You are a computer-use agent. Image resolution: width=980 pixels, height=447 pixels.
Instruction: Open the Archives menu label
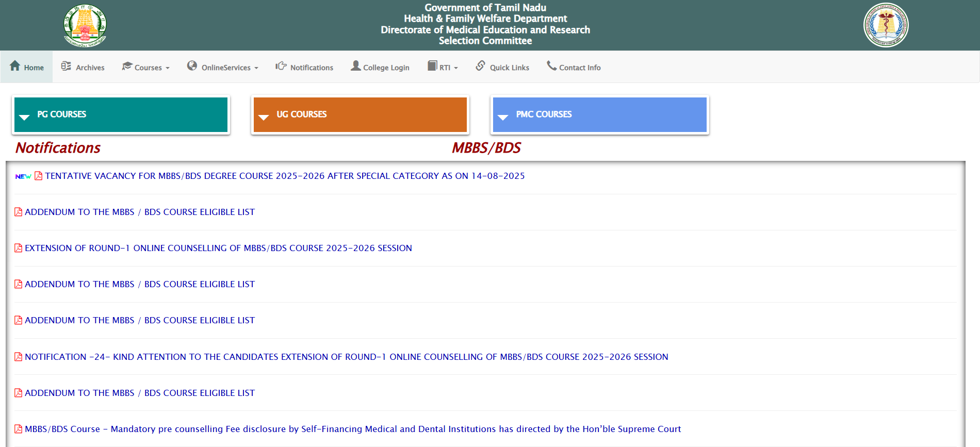pos(90,68)
